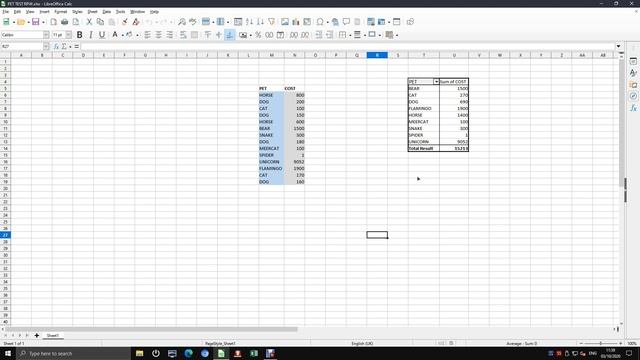640x360 pixels.
Task: Click the Save icon
Action: [36, 22]
